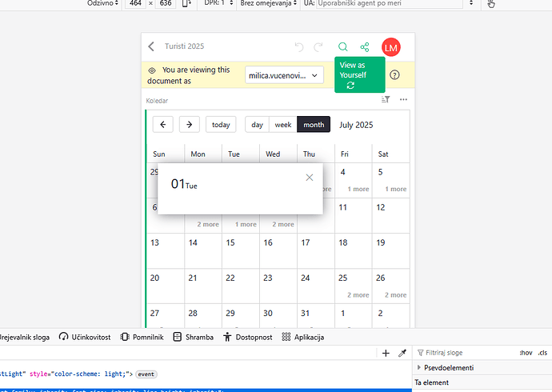Open the Shramba devtools tab
The height and width of the screenshot is (392, 552).
point(194,337)
